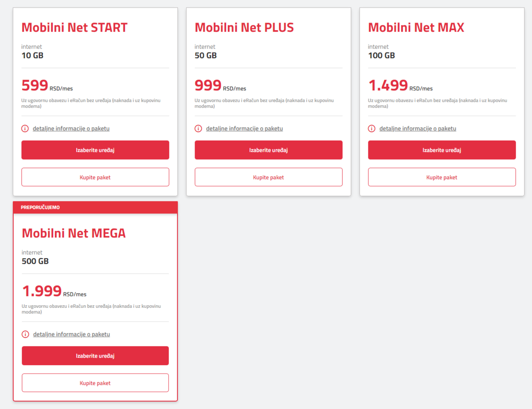
Task: Select Kupite paket for Mobilni Net PLUS
Action: (269, 177)
